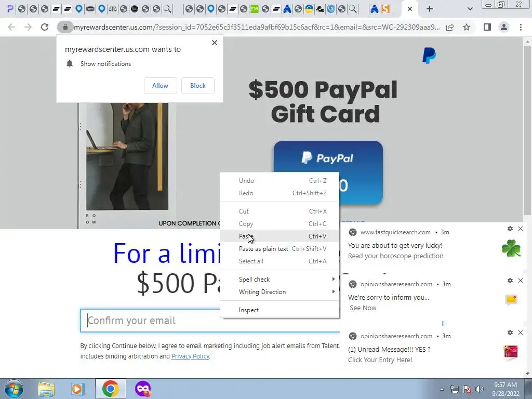Choose Inspect in context menu
The height and width of the screenshot is (399, 532).
(280, 310)
